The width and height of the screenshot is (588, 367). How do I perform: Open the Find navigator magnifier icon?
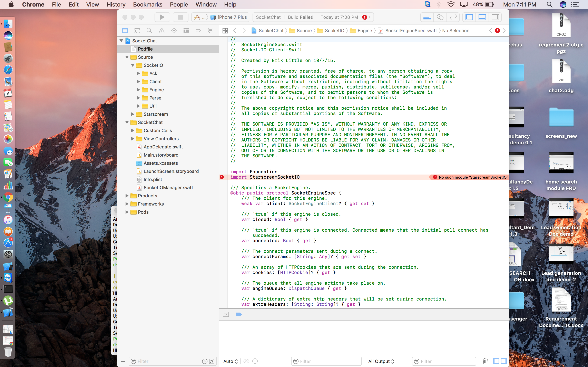click(149, 31)
